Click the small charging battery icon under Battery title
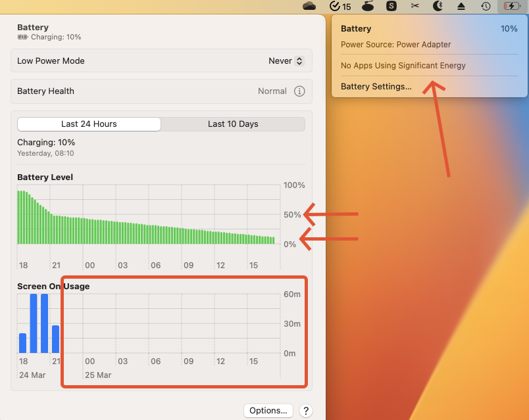529x420 pixels. [x=22, y=37]
